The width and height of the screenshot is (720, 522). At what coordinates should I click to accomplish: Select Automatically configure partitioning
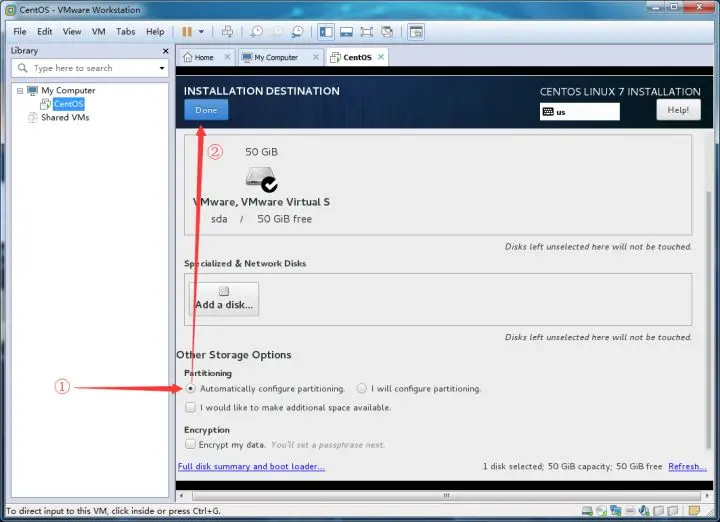[x=191, y=388]
